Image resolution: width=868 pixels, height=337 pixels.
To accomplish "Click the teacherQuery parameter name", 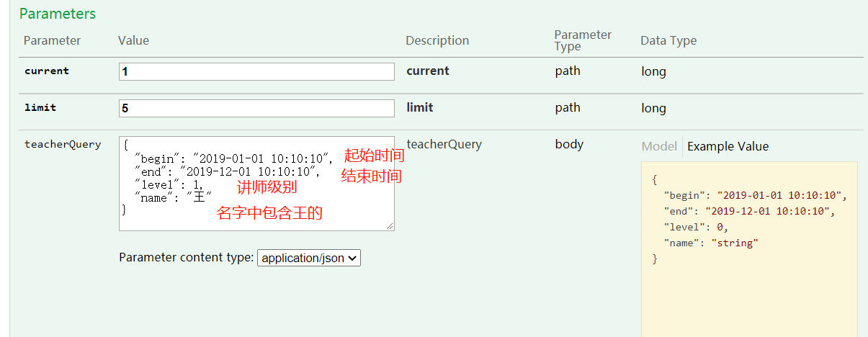I will coord(63,144).
